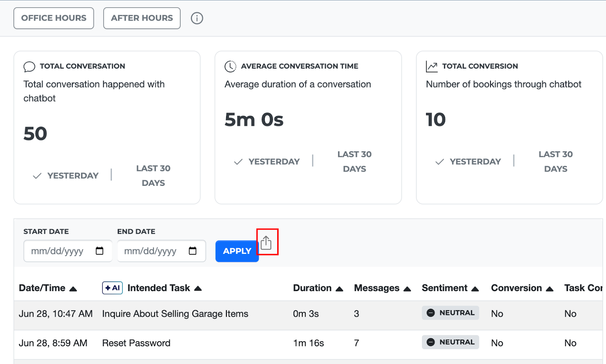Open the End Date calendar picker icon
606x364 pixels.
click(193, 251)
